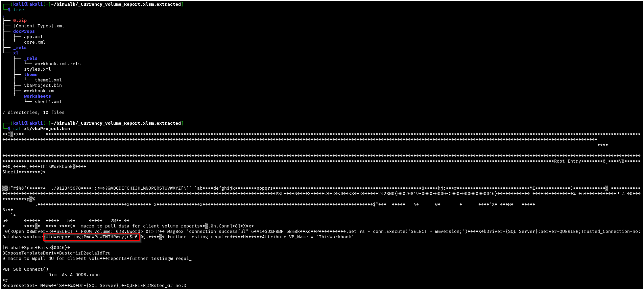Click vbaProject.bin in the tree listing

[43, 86]
